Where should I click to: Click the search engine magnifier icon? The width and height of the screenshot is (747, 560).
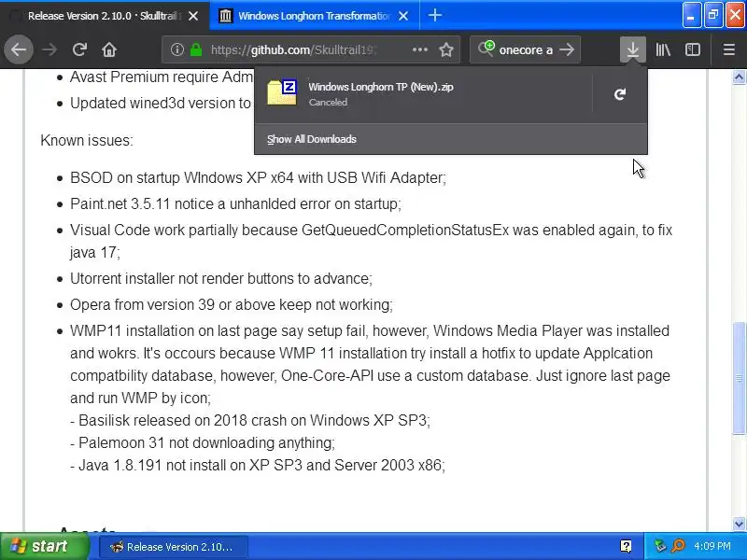[486, 49]
